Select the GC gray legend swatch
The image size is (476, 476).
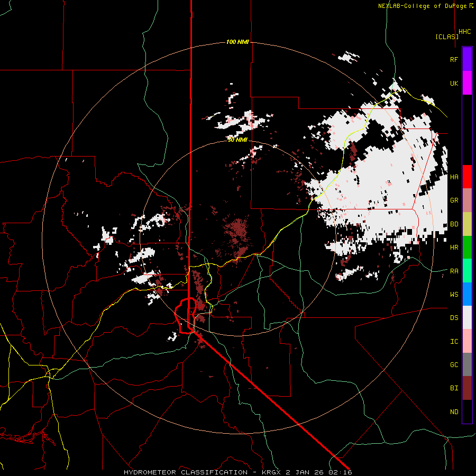[467, 364]
